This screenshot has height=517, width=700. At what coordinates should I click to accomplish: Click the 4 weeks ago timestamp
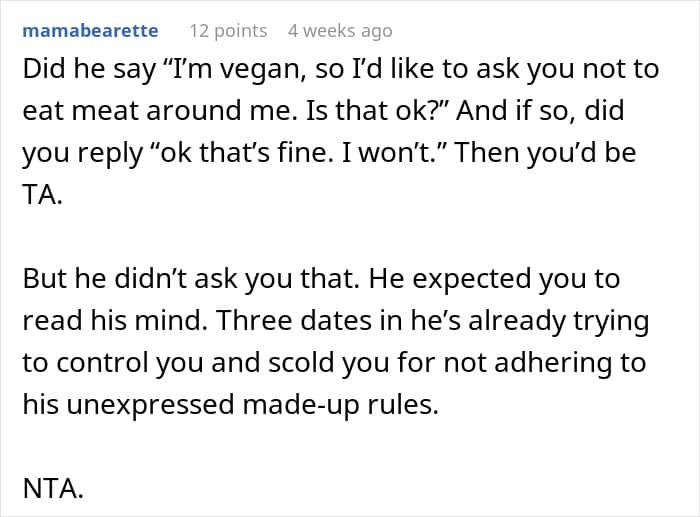tap(340, 31)
